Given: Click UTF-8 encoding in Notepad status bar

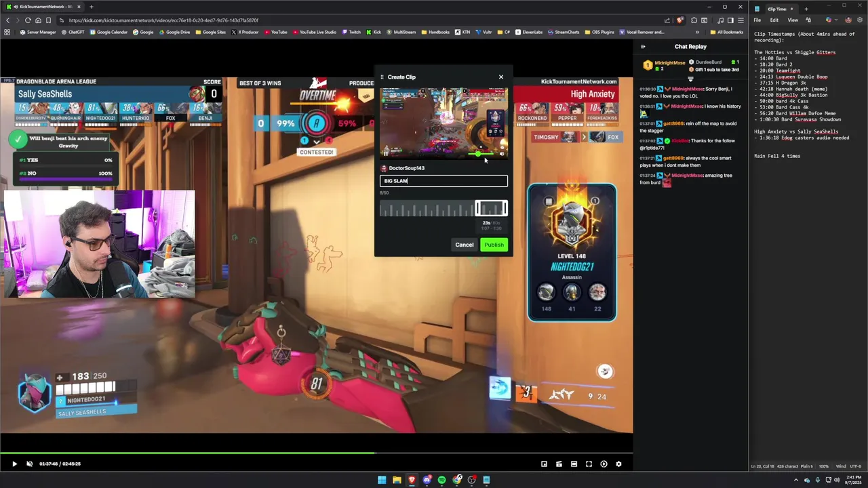Looking at the screenshot, I should point(855,466).
